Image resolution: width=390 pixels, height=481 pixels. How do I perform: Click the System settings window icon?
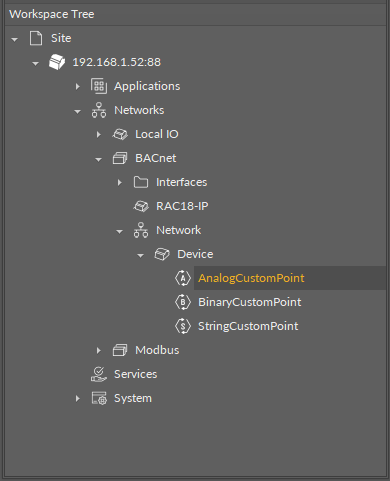click(x=99, y=398)
